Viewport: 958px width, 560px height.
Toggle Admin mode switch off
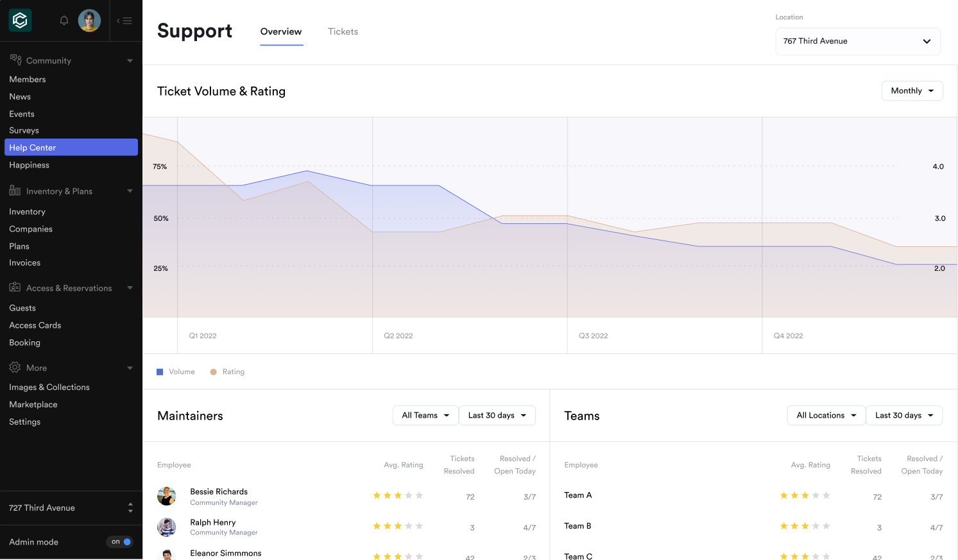120,541
